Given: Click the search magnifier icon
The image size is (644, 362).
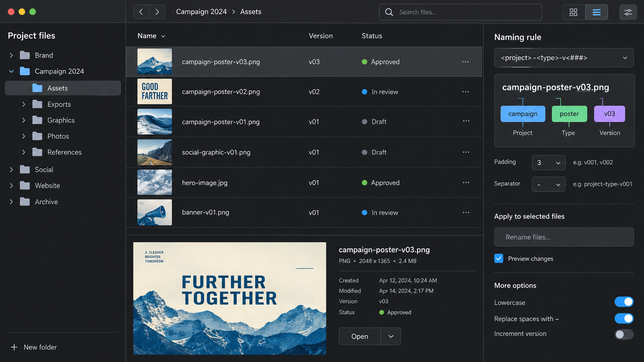Looking at the screenshot, I should click(389, 12).
